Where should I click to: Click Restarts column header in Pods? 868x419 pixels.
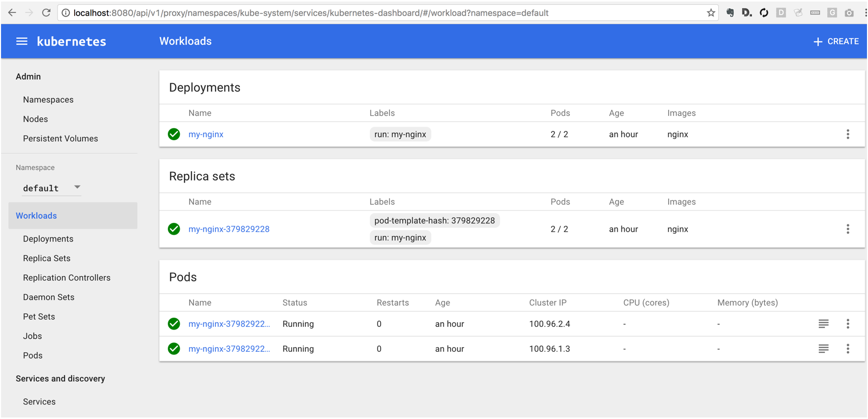[x=393, y=303]
